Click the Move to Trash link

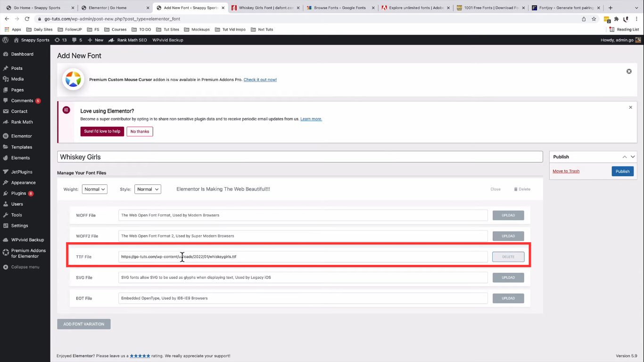pos(566,171)
